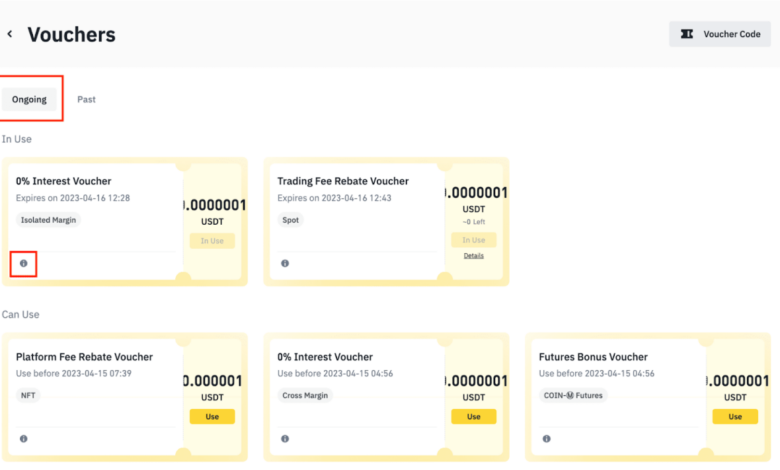
Task: Click 'Use before 2023-04-15 07:39' text
Action: point(74,374)
